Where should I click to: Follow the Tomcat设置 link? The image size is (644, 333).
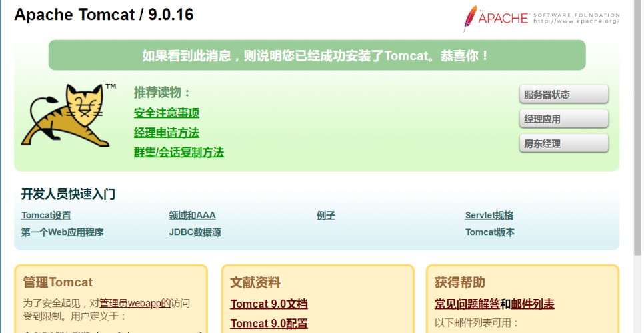(x=46, y=215)
